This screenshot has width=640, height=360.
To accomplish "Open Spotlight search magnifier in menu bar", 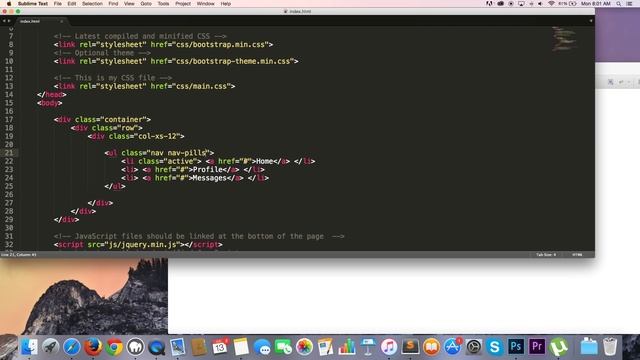I will pos(619,4).
